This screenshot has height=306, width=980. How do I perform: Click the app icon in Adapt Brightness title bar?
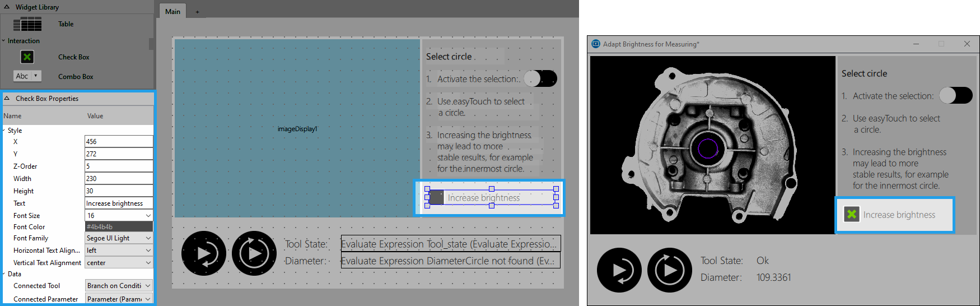coord(596,44)
